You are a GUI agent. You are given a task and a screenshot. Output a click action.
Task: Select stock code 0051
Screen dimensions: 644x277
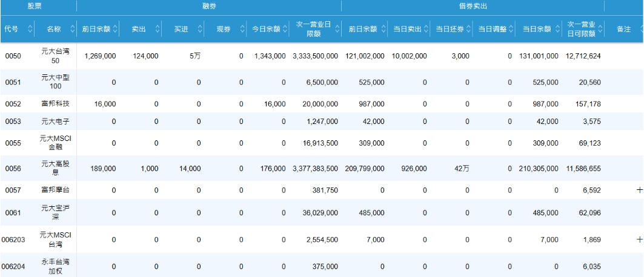click(12, 82)
